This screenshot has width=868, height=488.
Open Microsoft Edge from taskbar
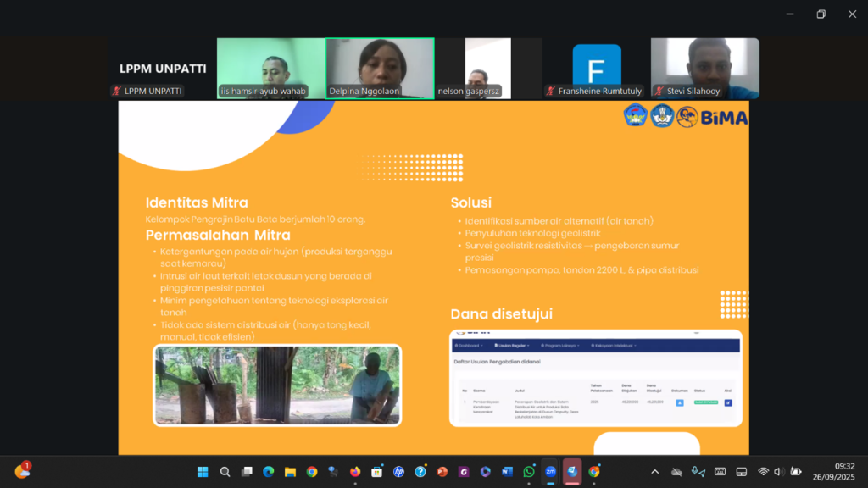(269, 472)
